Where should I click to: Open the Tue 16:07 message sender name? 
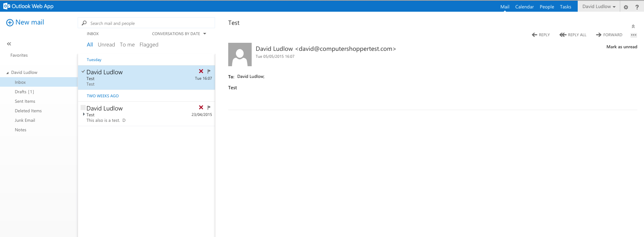(104, 72)
